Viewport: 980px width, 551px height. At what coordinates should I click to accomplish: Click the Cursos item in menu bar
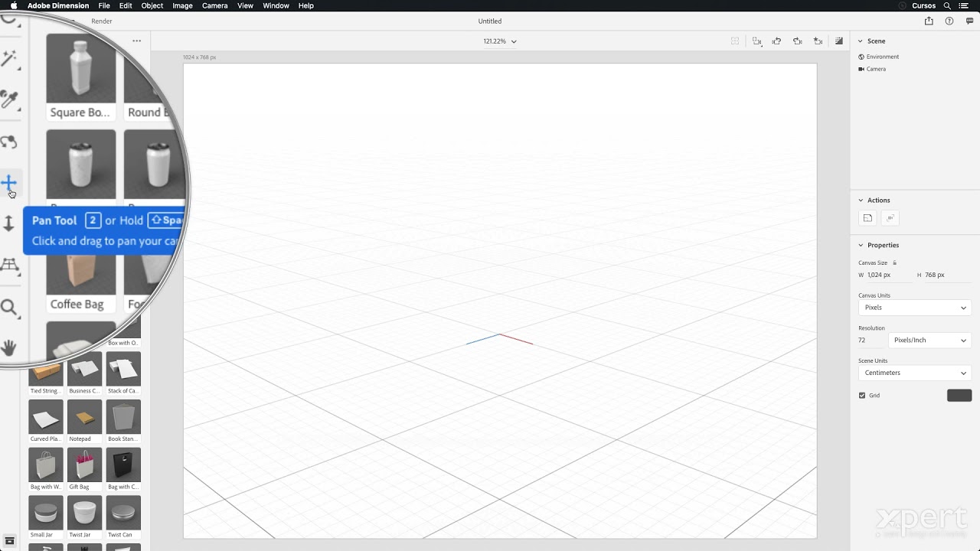923,5
